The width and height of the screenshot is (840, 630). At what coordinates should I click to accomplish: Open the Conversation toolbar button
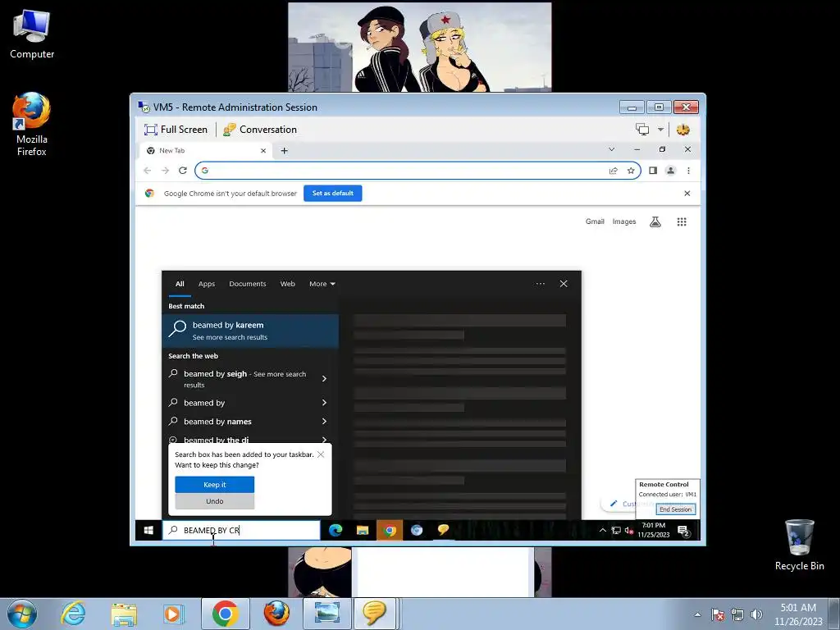point(260,130)
